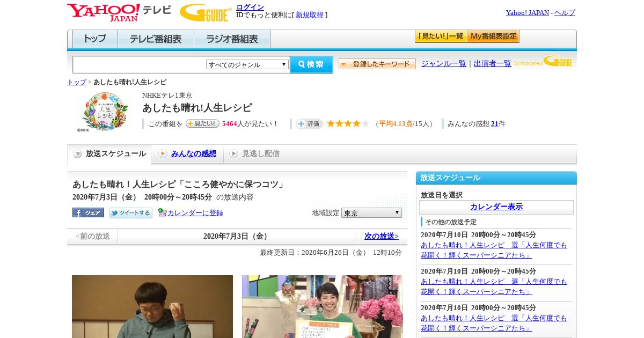Click the arrow icon beside みんなの感想
The image size is (644, 338).
[163, 154]
